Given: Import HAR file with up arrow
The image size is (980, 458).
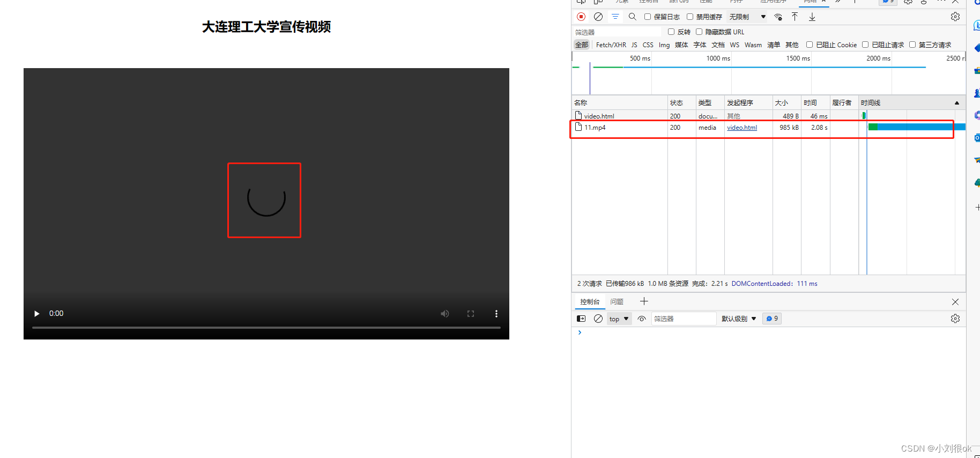Looking at the screenshot, I should pyautogui.click(x=795, y=17).
